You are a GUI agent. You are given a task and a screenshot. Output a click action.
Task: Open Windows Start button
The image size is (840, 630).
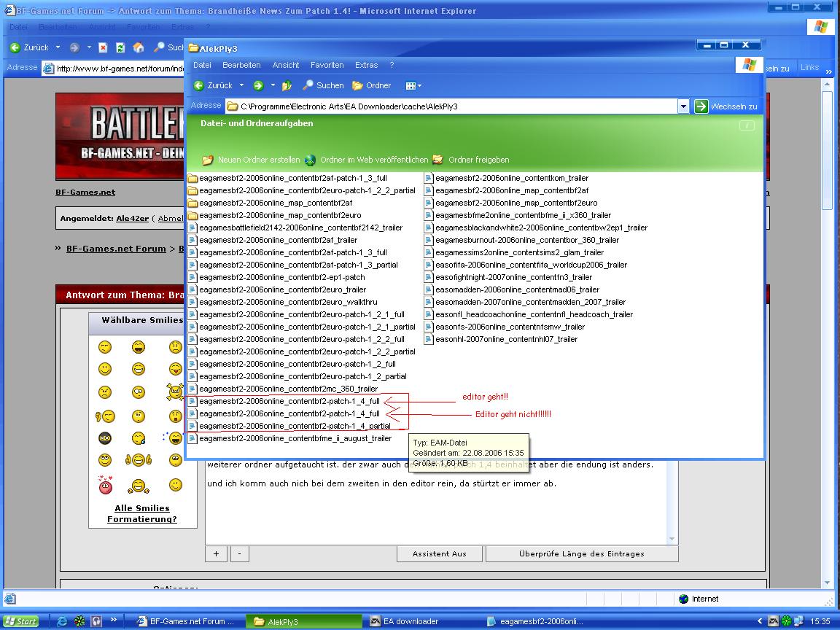[21, 621]
